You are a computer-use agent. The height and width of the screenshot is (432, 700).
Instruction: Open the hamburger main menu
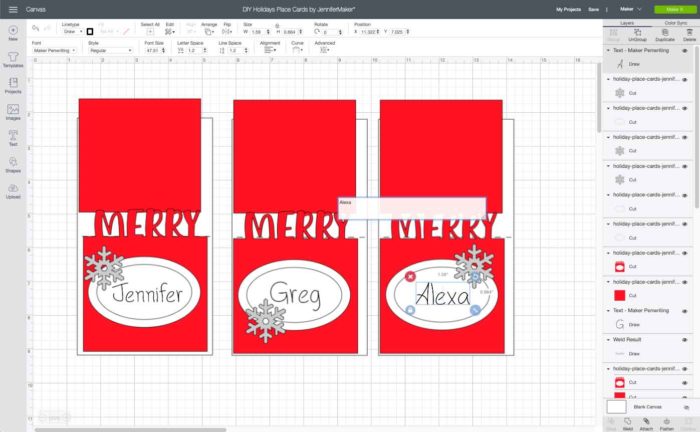pyautogui.click(x=13, y=9)
